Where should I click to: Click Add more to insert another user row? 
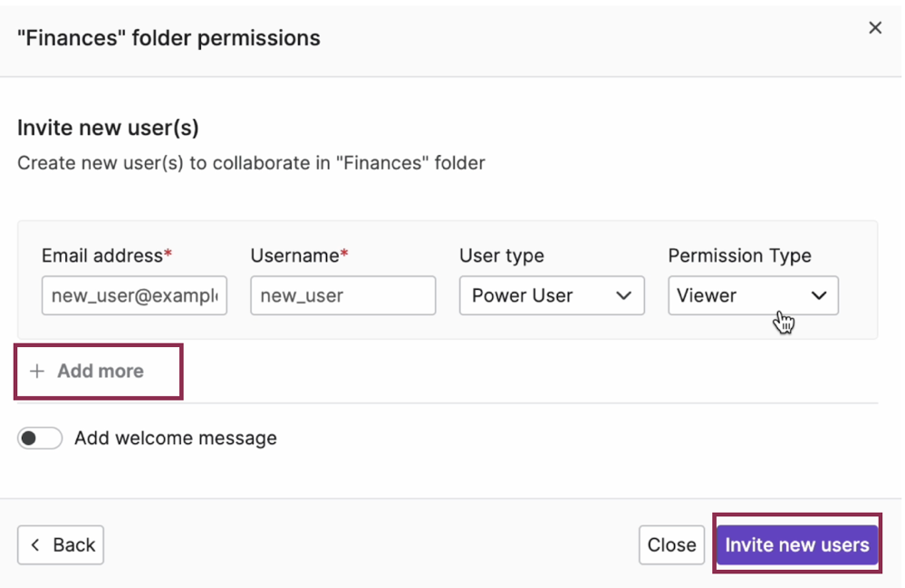click(97, 371)
